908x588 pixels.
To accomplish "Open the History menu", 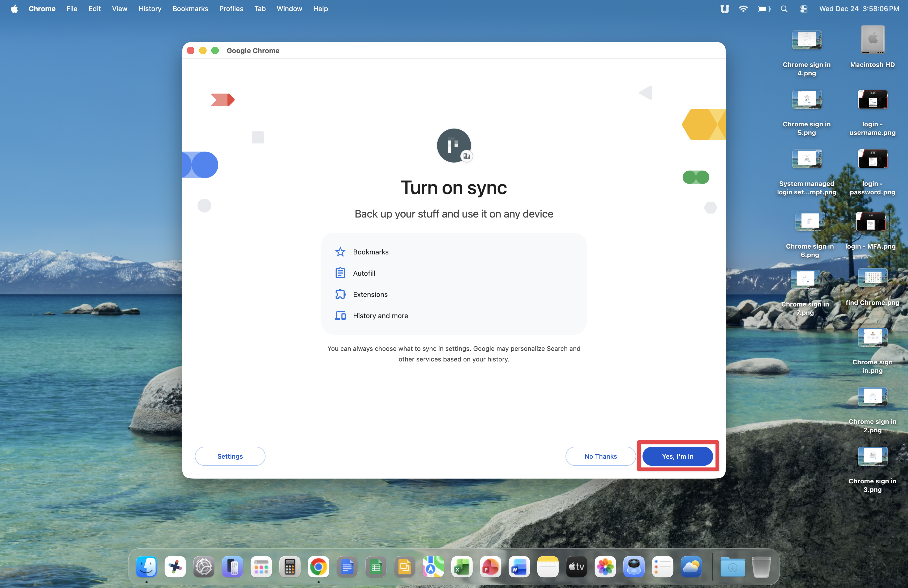I will [149, 8].
